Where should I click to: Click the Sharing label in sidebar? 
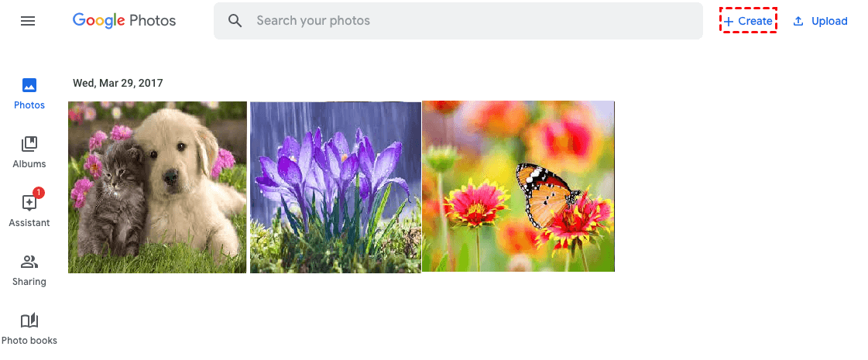(x=29, y=281)
